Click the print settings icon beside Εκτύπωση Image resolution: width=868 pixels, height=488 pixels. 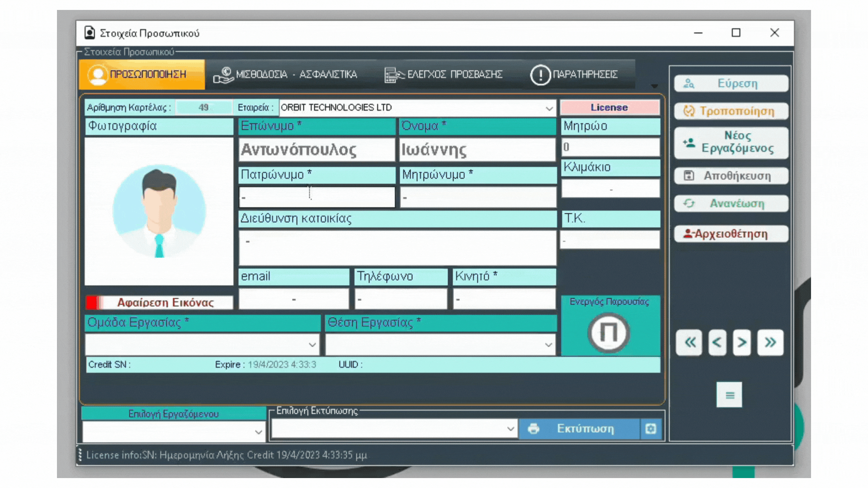click(x=651, y=429)
